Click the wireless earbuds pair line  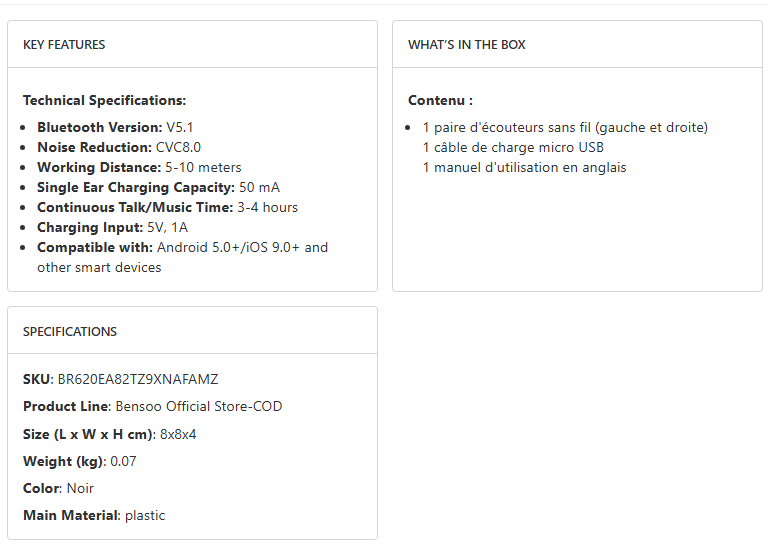[565, 128]
